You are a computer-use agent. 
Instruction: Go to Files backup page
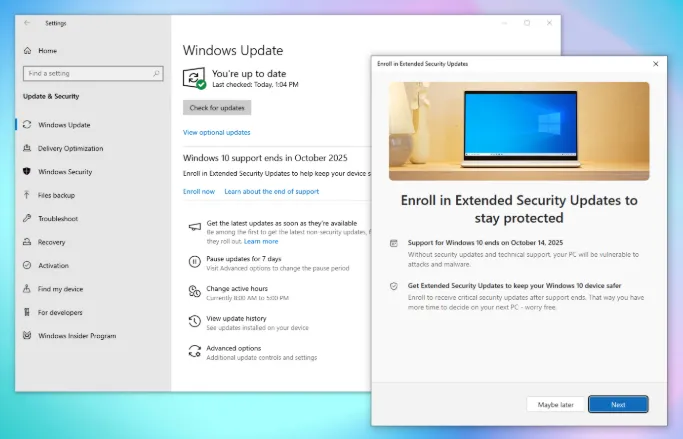click(56, 195)
